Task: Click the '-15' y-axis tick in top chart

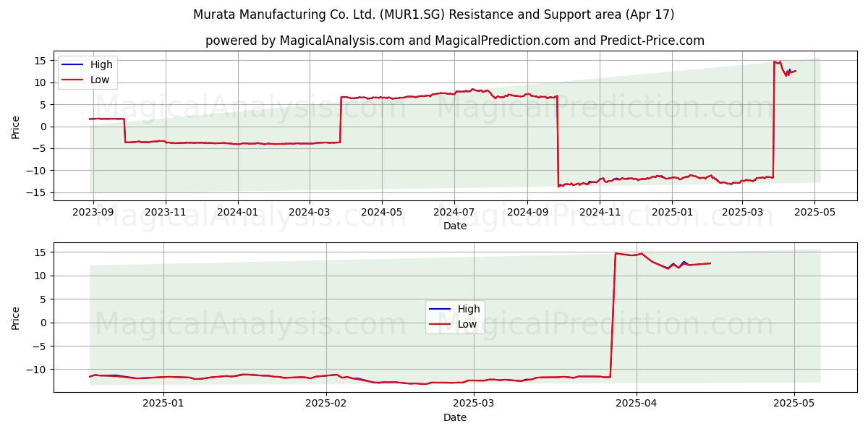Action: coord(38,192)
